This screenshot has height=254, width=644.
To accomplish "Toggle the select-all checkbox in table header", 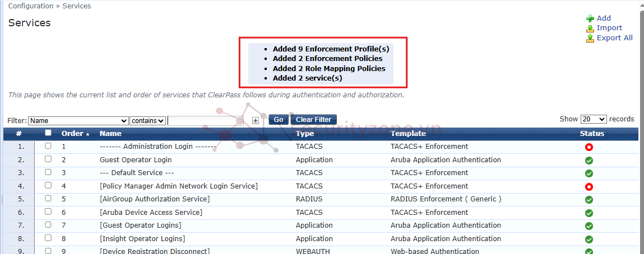I will coord(48,133).
